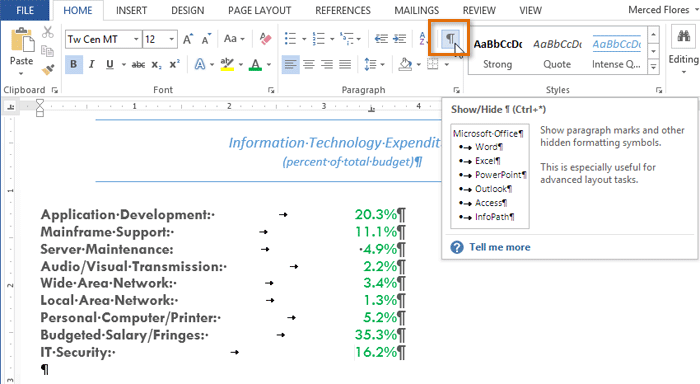700x384 pixels.
Task: Click in the font size field showing 12
Action: pyautogui.click(x=154, y=39)
